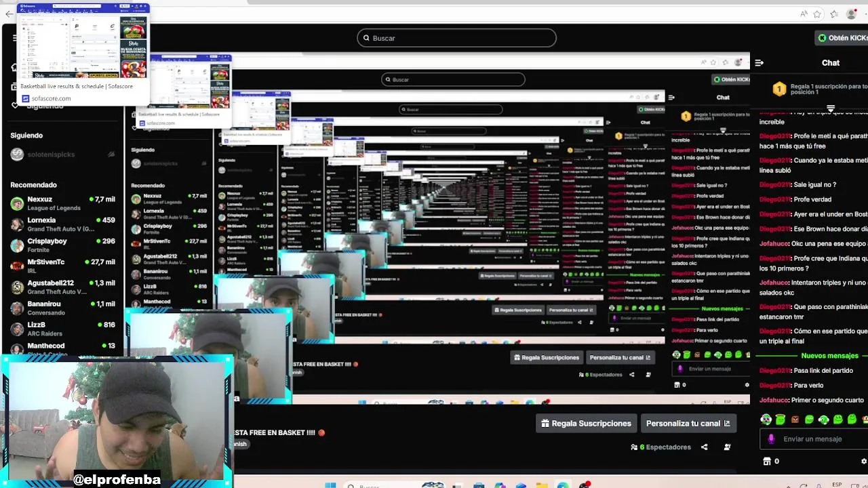Image resolution: width=868 pixels, height=488 pixels.
Task: Open chat settings gear icon
Action: coord(863,462)
